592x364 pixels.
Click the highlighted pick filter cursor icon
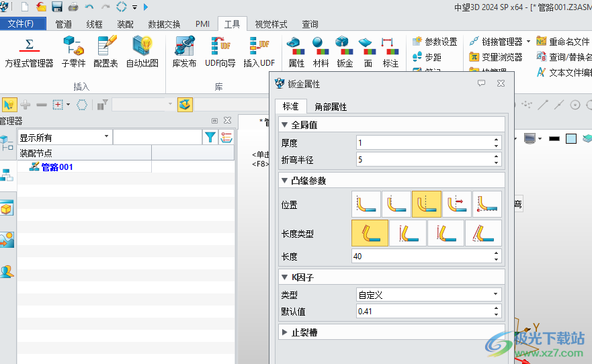tap(9, 105)
